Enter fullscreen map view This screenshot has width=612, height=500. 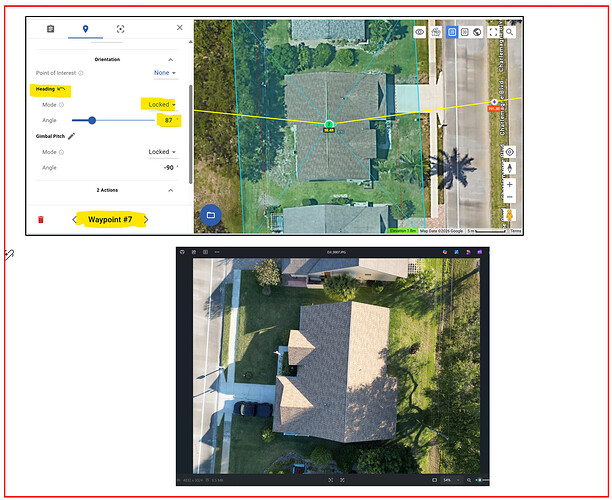click(x=494, y=32)
